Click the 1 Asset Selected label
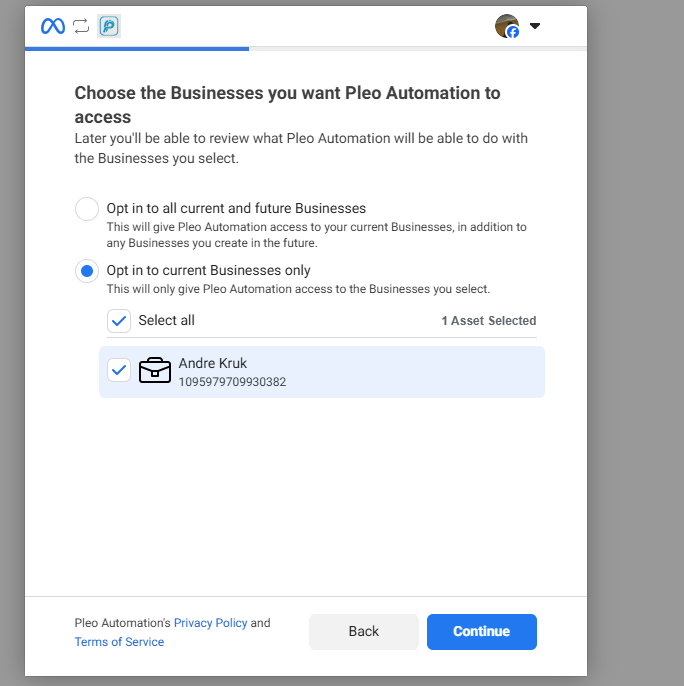Viewport: 684px width, 686px height. point(489,321)
